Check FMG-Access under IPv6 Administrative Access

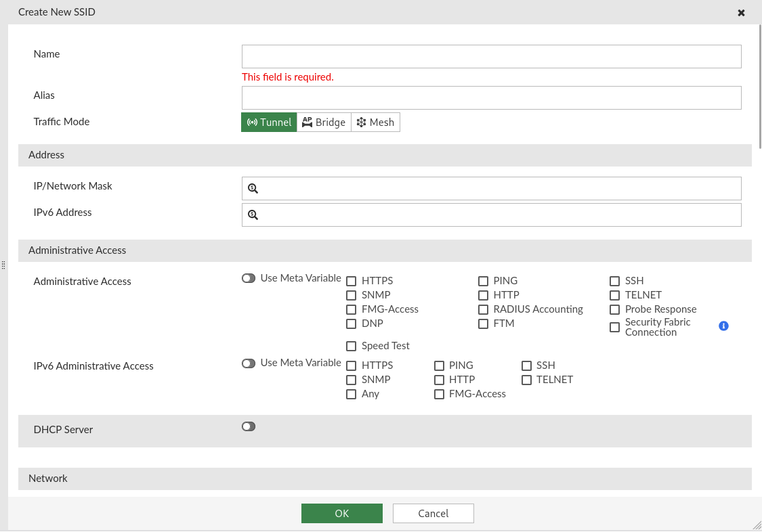pos(439,394)
